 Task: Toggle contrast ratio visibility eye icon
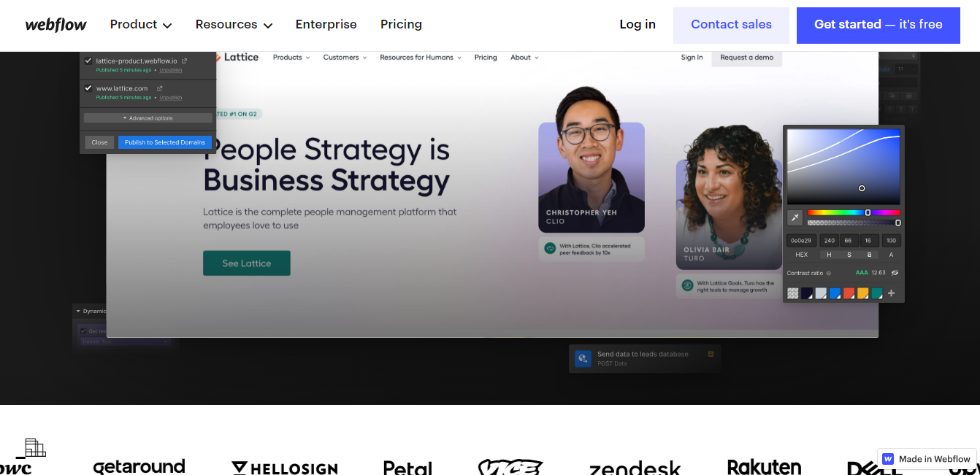[x=895, y=273]
